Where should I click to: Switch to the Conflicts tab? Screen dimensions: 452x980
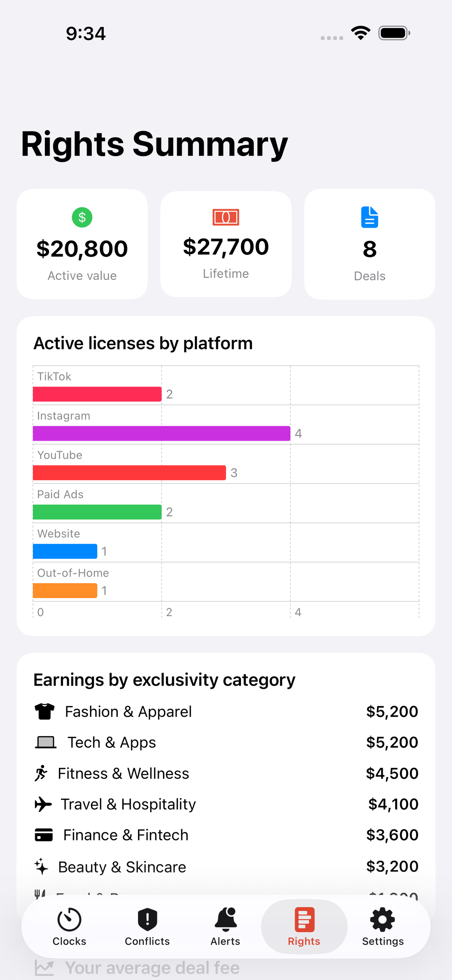point(147,927)
